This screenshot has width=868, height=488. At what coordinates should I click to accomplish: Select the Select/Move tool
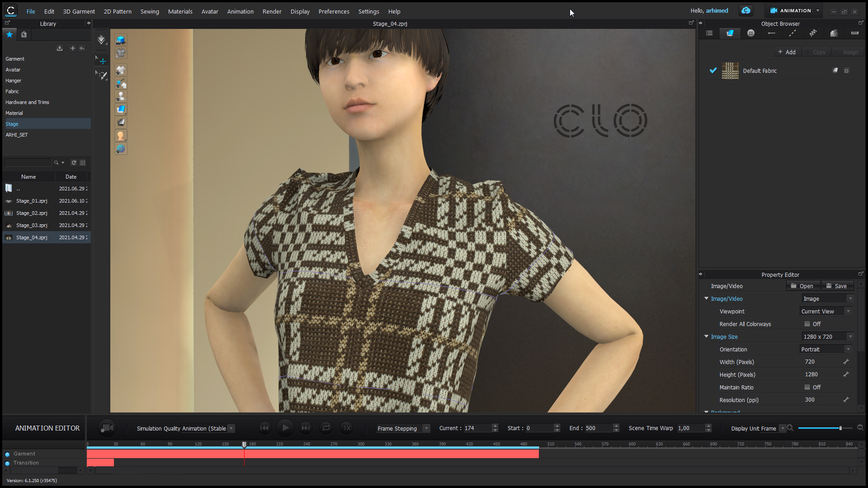coord(101,60)
